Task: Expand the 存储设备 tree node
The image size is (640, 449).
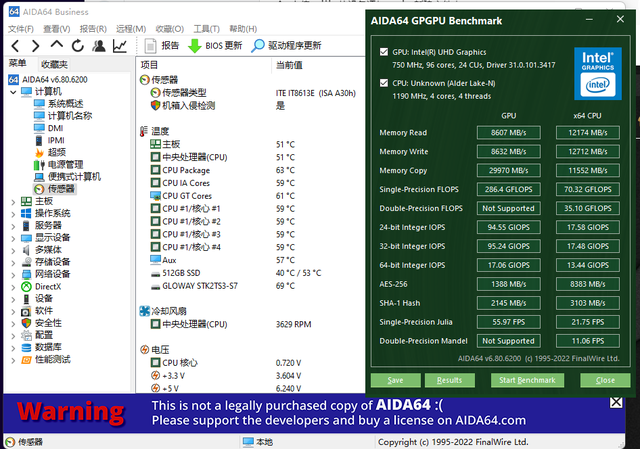Action: pyautogui.click(x=13, y=262)
